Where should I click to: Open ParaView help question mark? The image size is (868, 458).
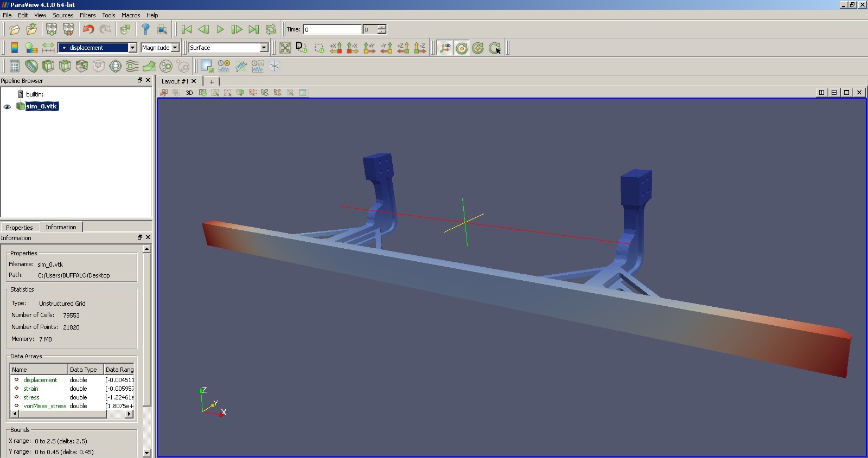[145, 29]
